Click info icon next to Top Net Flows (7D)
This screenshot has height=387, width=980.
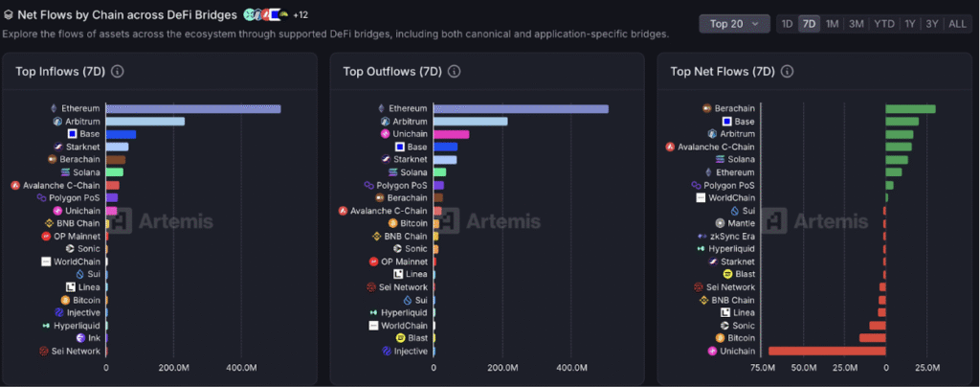coord(788,71)
